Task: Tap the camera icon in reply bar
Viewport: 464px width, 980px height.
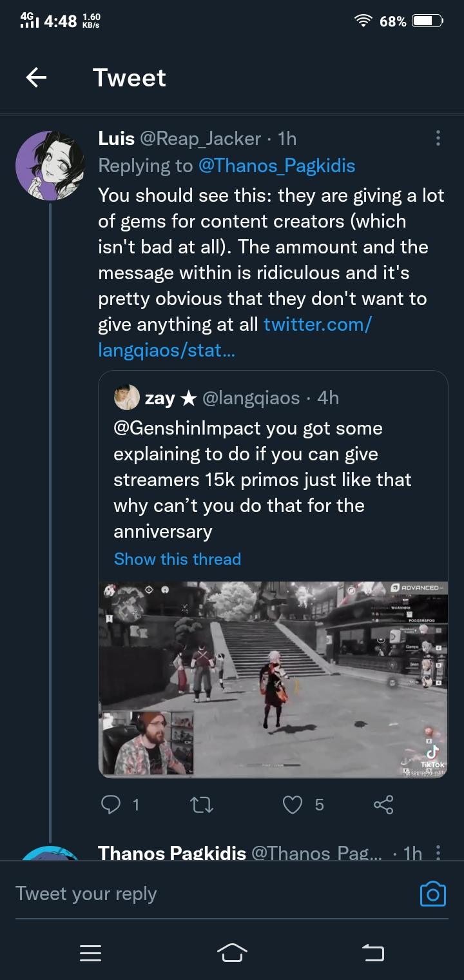Action: (432, 894)
